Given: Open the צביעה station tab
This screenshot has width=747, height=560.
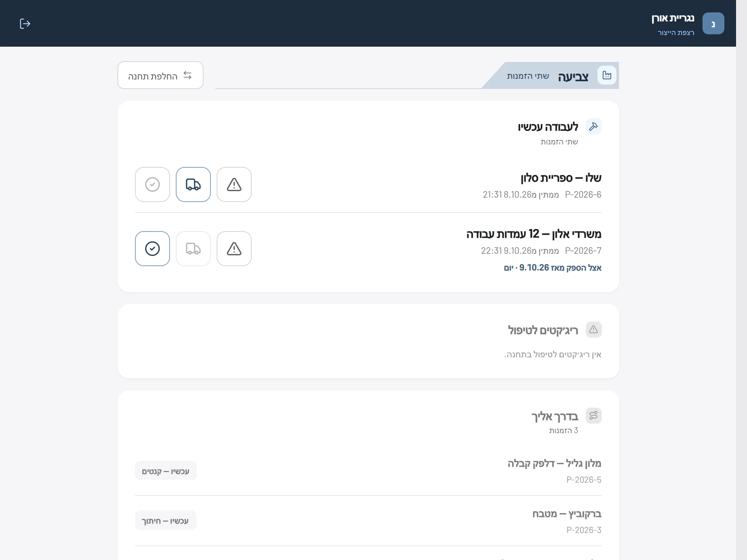Looking at the screenshot, I should (x=550, y=75).
